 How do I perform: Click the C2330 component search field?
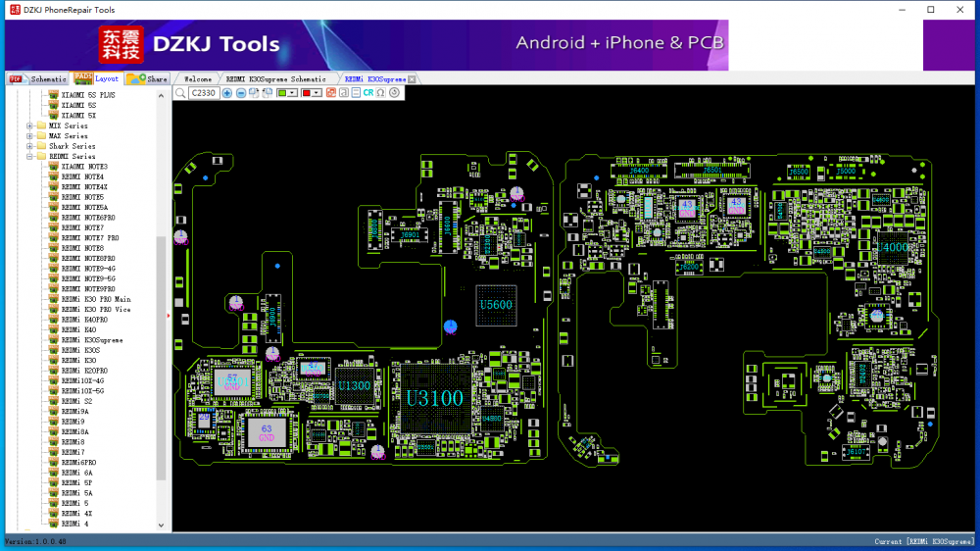click(x=203, y=93)
